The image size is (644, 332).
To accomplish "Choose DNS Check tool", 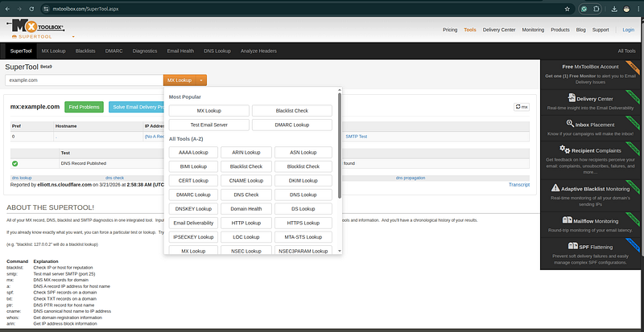I will coord(246,195).
